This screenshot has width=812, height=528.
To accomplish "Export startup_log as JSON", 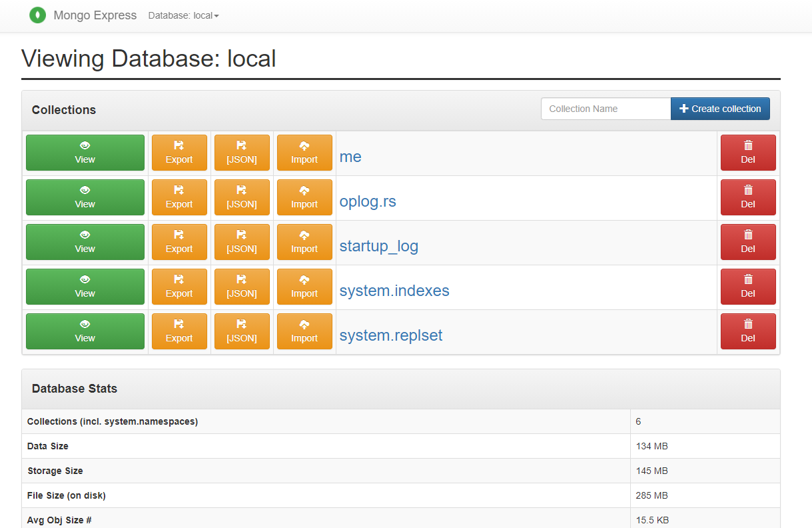I will click(x=242, y=242).
